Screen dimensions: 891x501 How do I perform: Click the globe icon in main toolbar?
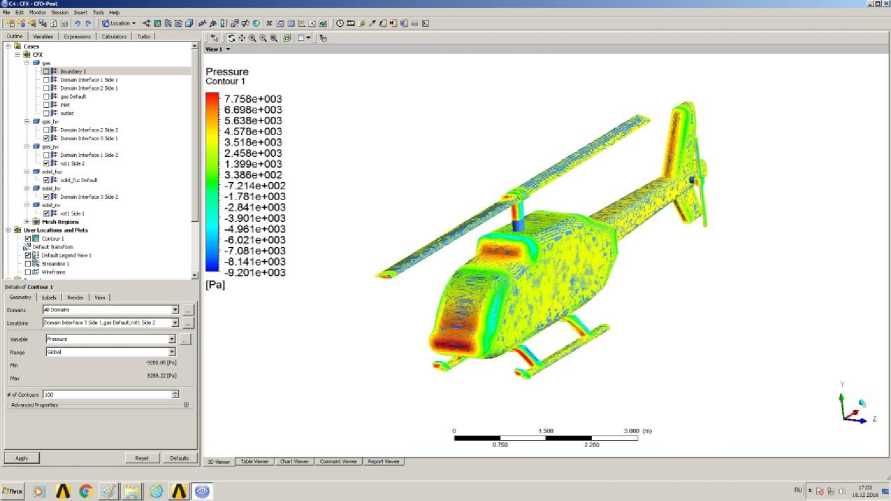pyautogui.click(x=256, y=23)
